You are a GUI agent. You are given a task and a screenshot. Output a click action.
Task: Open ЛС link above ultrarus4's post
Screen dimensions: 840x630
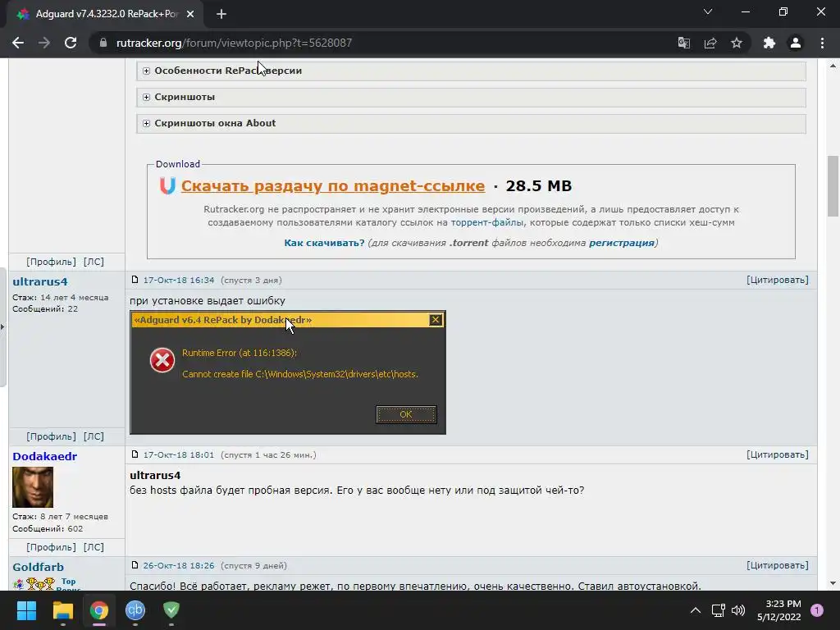94,262
